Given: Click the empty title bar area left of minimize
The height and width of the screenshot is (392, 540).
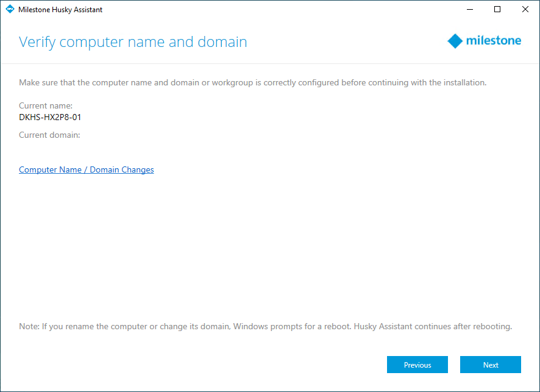Looking at the screenshot, I should [274, 10].
